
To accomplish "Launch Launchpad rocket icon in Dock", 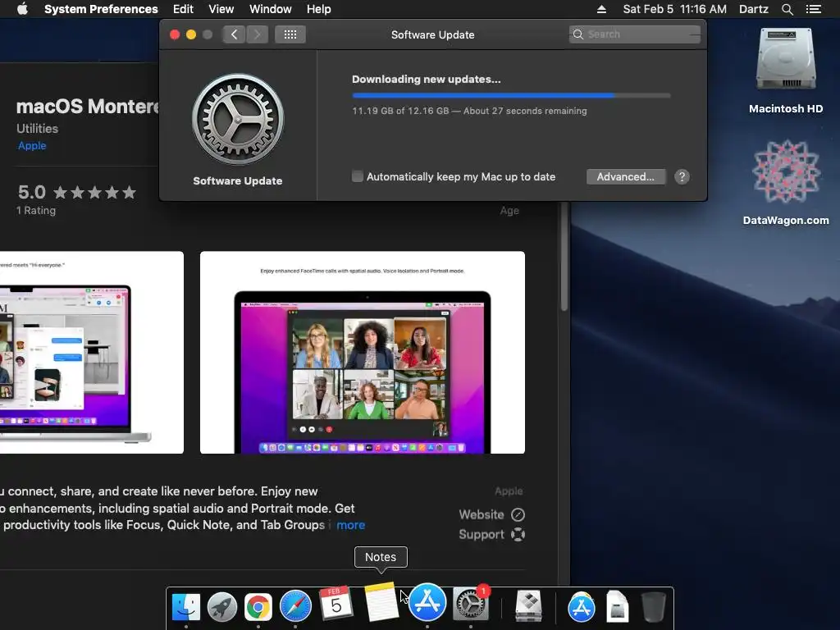I will [221, 607].
